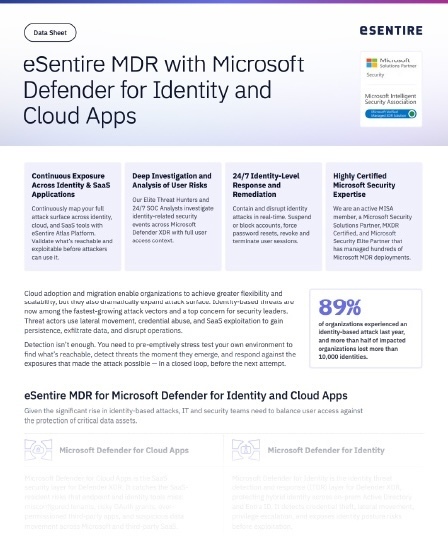Click text 'Continuously map your full attack surface'

pos(72,233)
